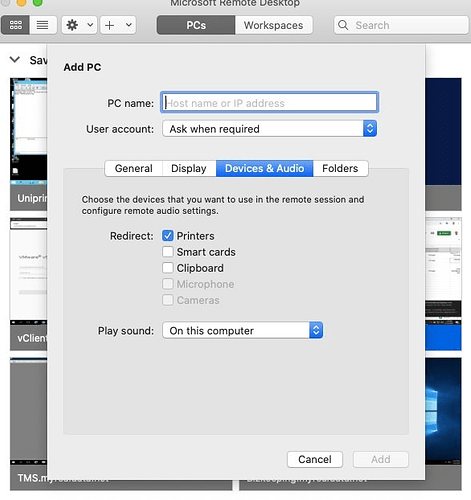Uncheck the Printers checkbox
Screen dimensions: 471x500
pyautogui.click(x=168, y=236)
